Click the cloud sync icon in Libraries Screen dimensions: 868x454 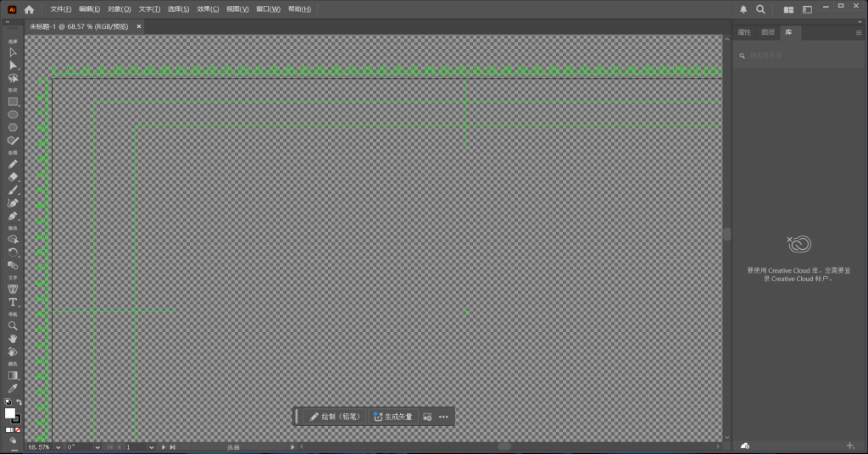click(x=745, y=446)
